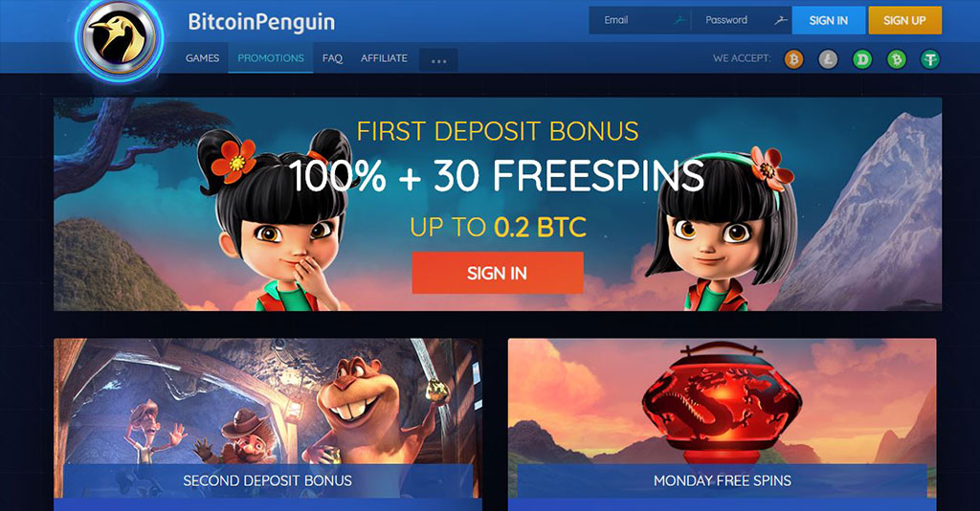Select the green Bitcoin Cash icon
This screenshot has height=511, width=980.
(x=897, y=59)
